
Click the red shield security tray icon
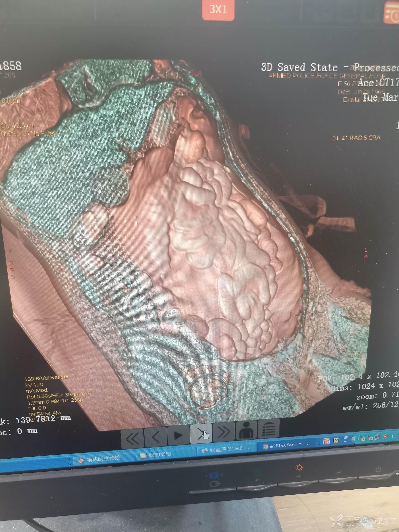click(x=385, y=437)
